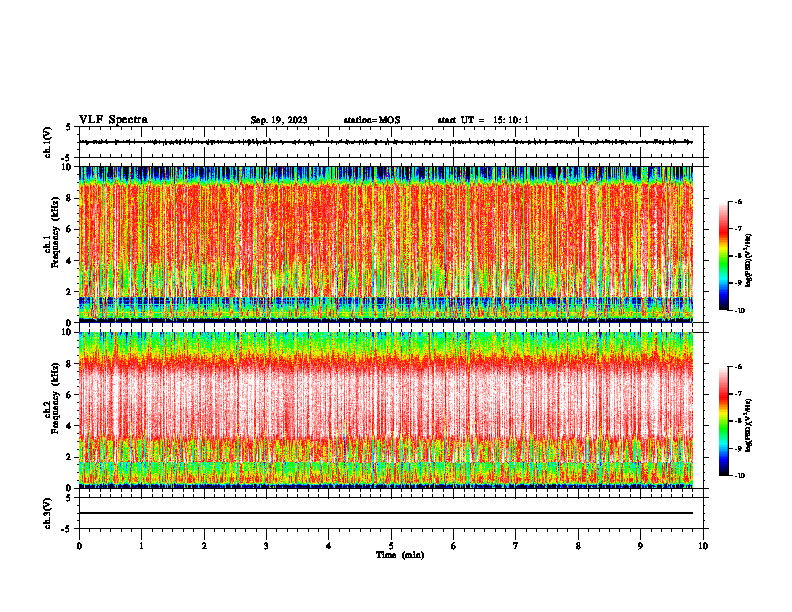This screenshot has width=792, height=612.
Task: Click the "1" tick label on the time axis
Action: (141, 546)
